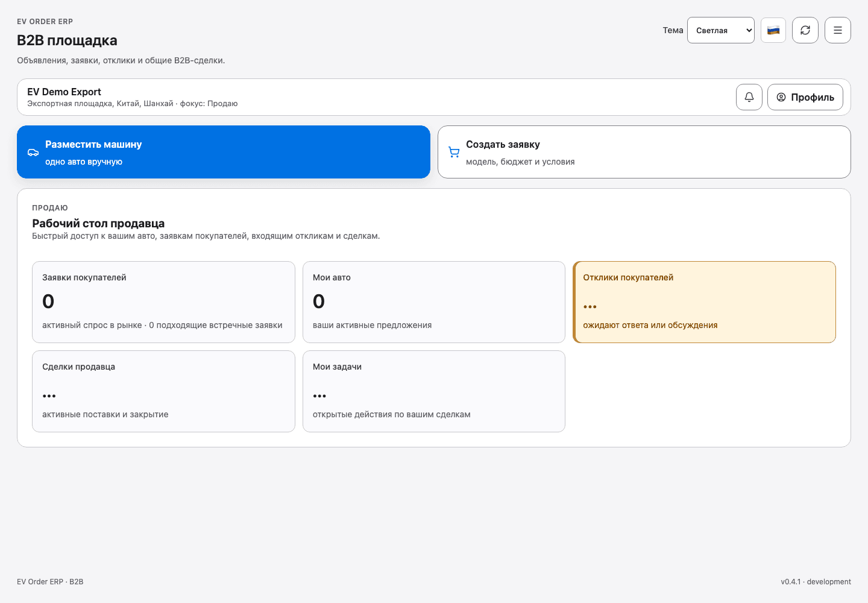This screenshot has height=603, width=868.
Task: Click 'открытые действия по вашим сделкам' text
Action: [392, 414]
